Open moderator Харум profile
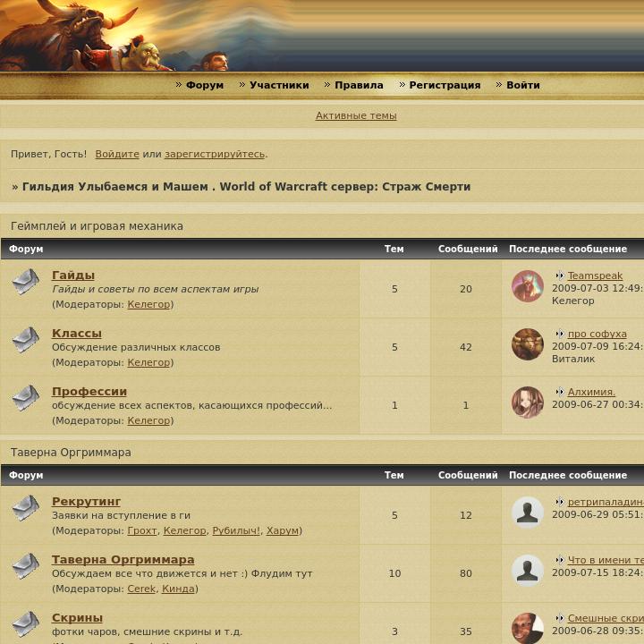The image size is (644, 644). [x=283, y=530]
